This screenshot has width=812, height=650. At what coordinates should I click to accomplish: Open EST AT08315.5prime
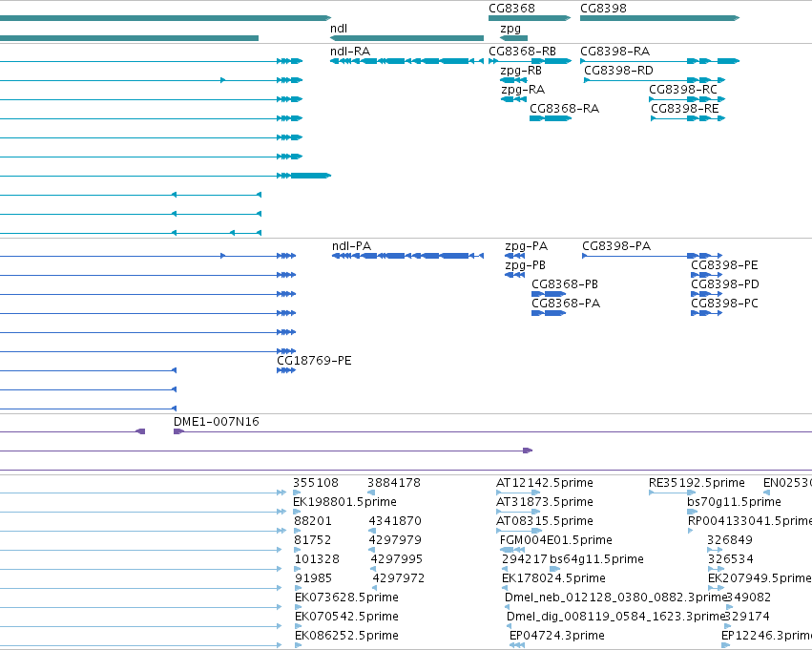coord(545,521)
